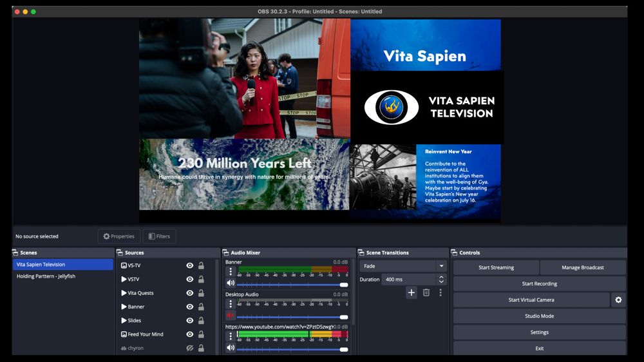Toggle eye icon for Slides source
The width and height of the screenshot is (644, 362).
[190, 321]
